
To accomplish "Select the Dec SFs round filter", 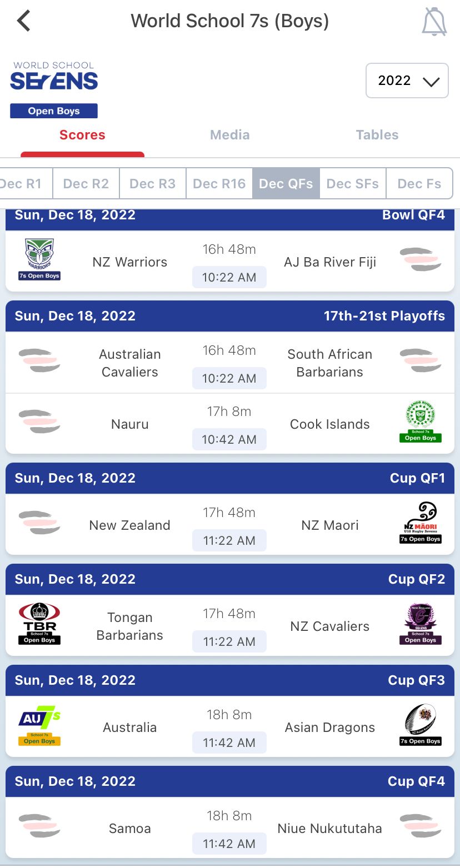I will tap(353, 184).
